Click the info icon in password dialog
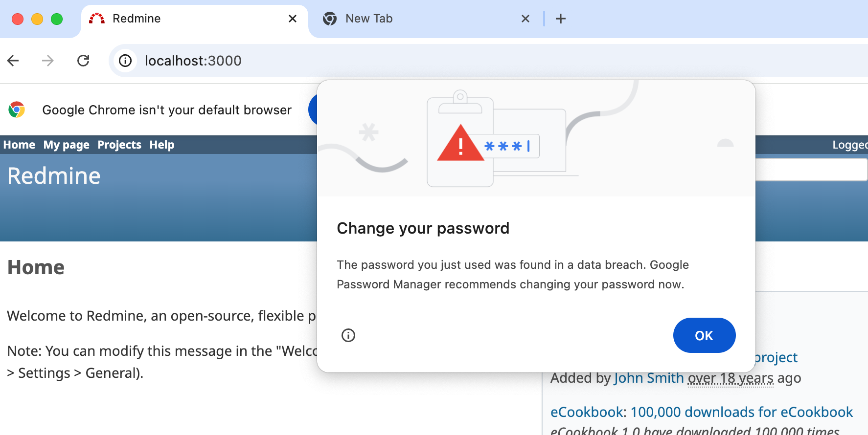 pos(348,335)
